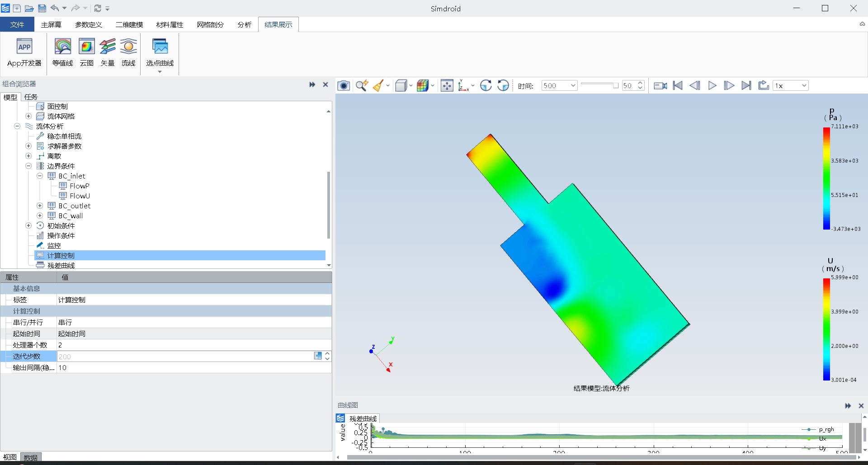The width and height of the screenshot is (868, 465).
Task: Click the pin arrows on 组合浏览器 panel
Action: [x=312, y=85]
